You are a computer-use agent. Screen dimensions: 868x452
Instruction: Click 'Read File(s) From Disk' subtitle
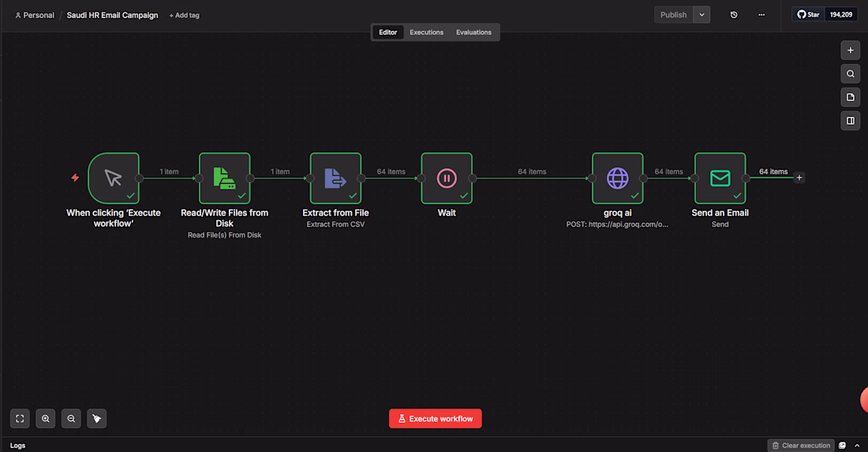coord(224,235)
